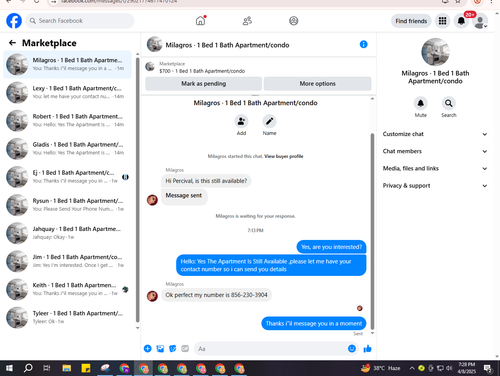
Task: Open weather widget showing 38°C Haze
Action: coord(380,368)
